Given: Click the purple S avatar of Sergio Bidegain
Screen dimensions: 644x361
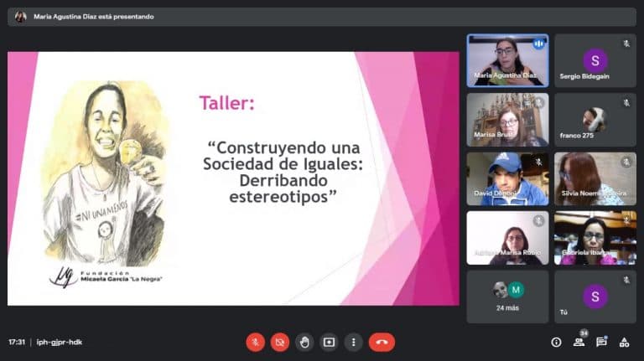Looking at the screenshot, I should pyautogui.click(x=595, y=60).
